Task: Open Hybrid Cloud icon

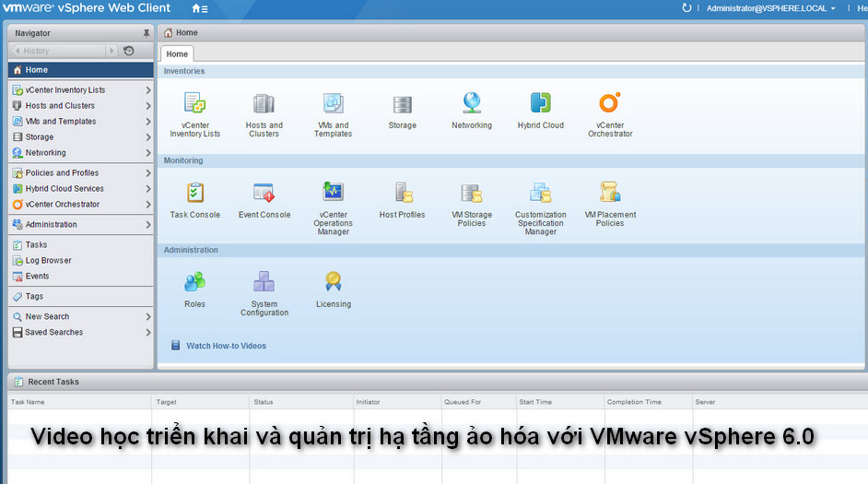Action: pyautogui.click(x=541, y=103)
